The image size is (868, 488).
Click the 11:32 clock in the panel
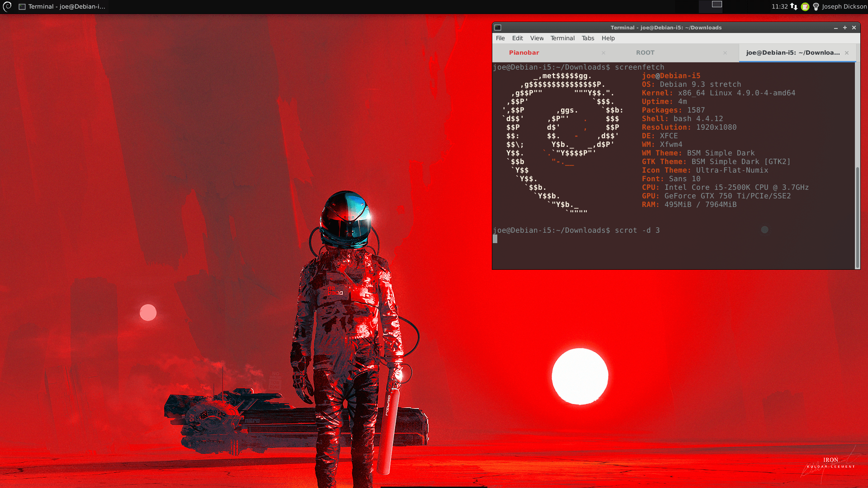coord(779,6)
